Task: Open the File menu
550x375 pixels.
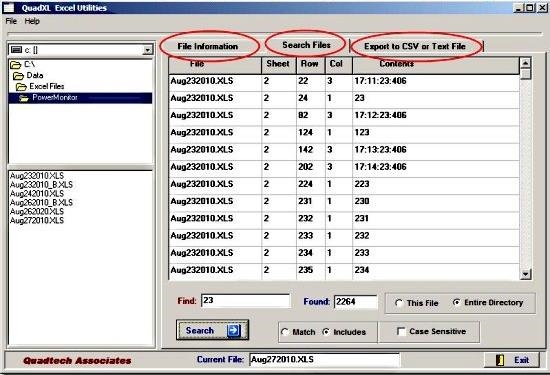Action: [11, 21]
